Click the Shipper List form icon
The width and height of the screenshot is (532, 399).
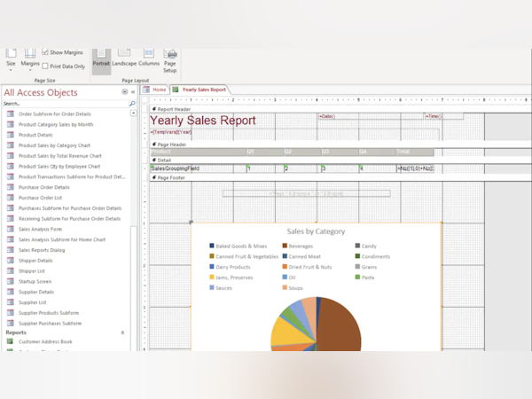pos(11,270)
